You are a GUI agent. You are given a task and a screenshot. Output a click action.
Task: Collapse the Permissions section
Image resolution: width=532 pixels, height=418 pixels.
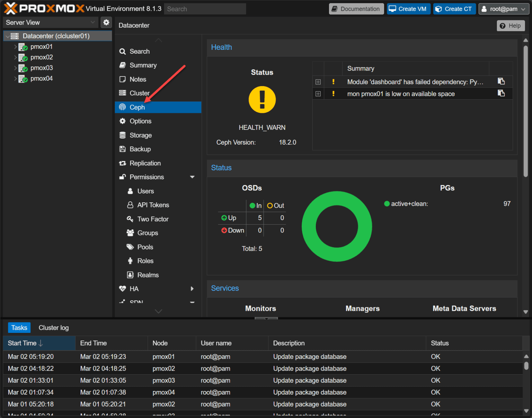193,177
